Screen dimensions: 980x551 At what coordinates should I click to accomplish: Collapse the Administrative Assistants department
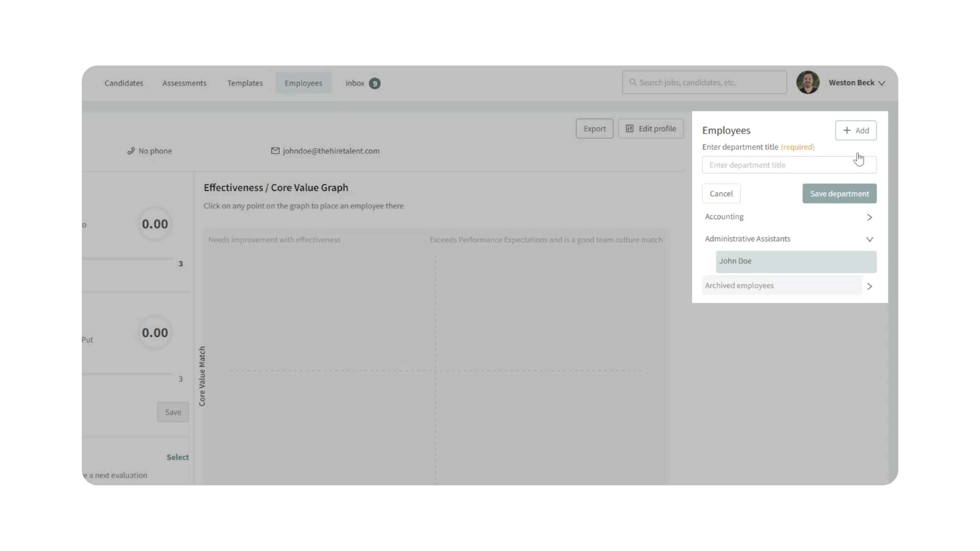point(869,239)
